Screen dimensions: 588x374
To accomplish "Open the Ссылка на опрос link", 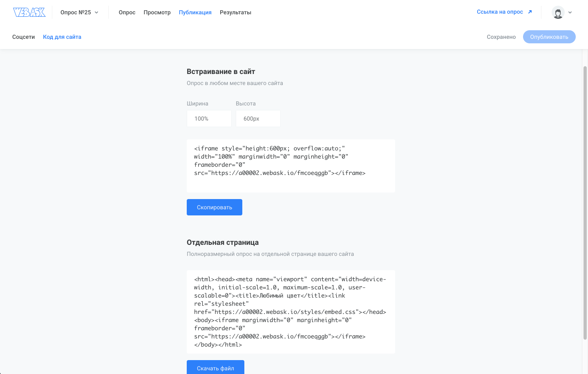I will point(501,12).
